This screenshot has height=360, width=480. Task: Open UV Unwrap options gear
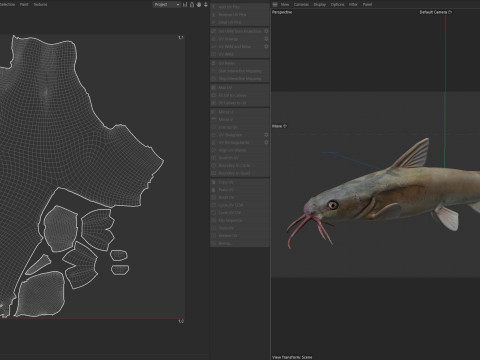(x=266, y=39)
